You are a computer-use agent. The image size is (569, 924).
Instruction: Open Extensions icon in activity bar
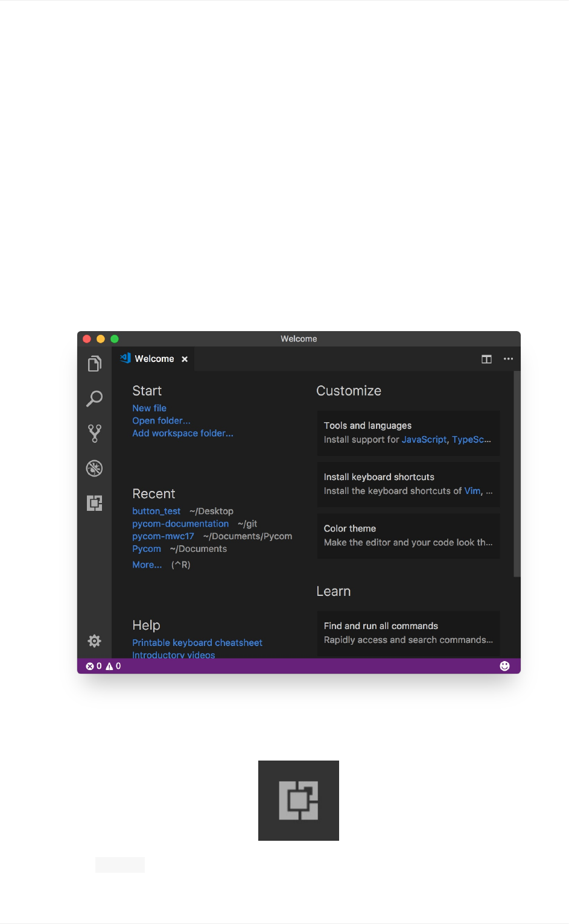coord(95,503)
